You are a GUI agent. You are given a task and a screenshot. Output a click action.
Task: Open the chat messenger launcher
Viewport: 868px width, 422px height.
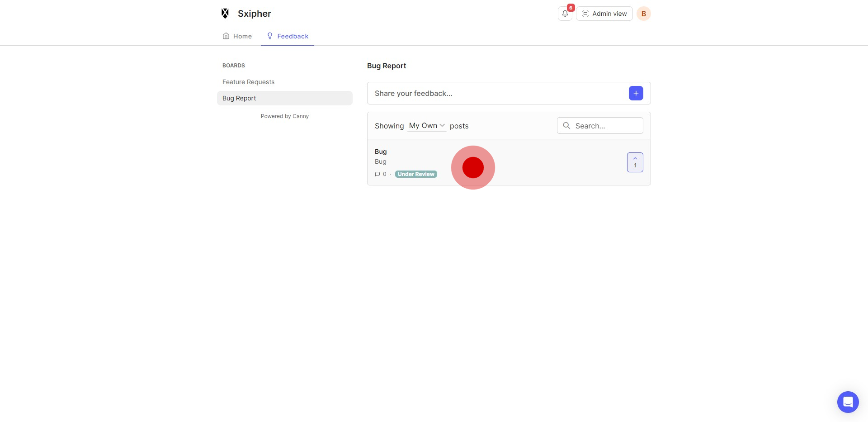pyautogui.click(x=848, y=402)
